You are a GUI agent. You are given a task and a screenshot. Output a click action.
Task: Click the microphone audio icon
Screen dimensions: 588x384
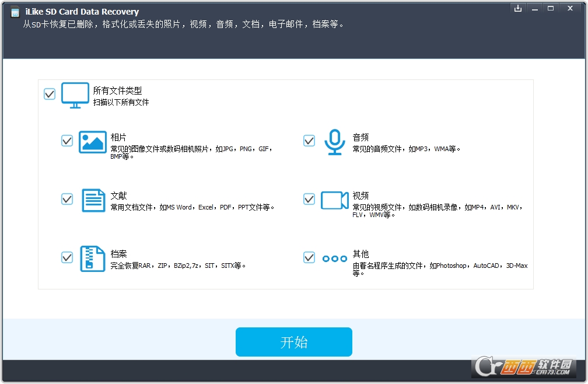point(334,142)
